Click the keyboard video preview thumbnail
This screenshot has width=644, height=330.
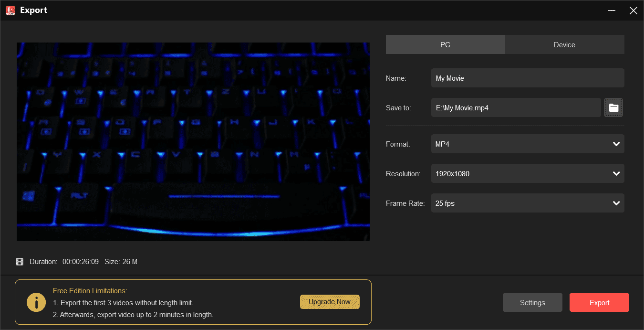[193, 141]
